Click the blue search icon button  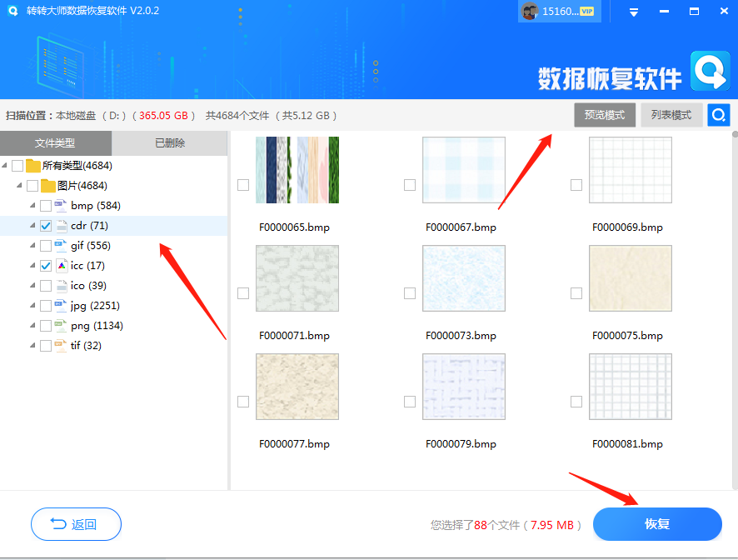coord(718,115)
